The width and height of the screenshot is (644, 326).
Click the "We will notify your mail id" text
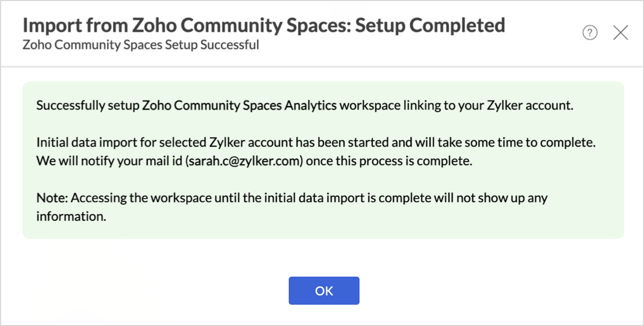[109, 161]
